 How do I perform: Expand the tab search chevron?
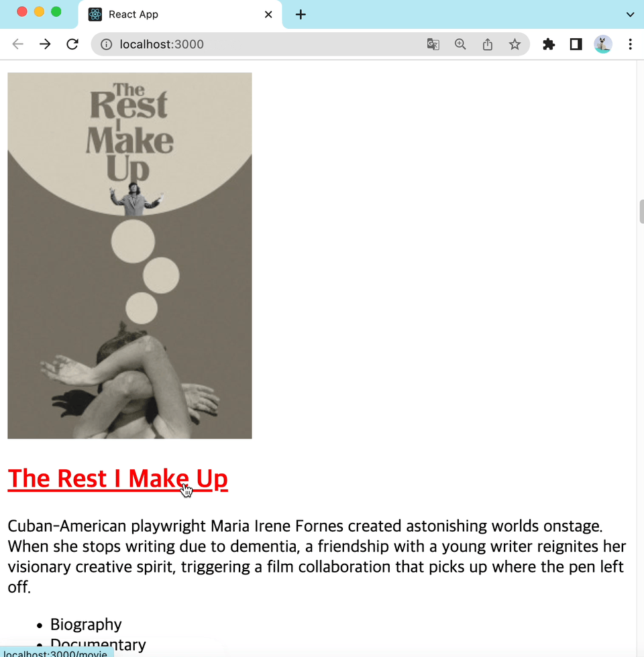coord(630,15)
